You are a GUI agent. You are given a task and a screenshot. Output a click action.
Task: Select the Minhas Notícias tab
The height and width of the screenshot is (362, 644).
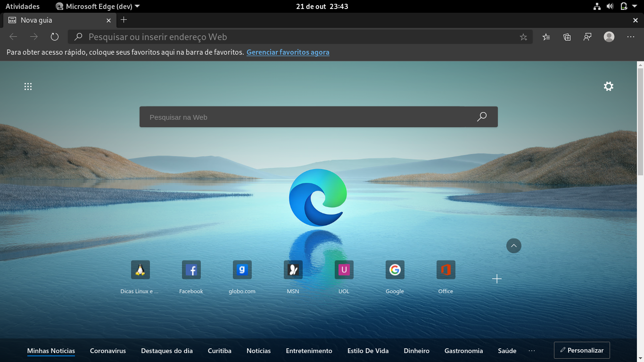tap(51, 351)
